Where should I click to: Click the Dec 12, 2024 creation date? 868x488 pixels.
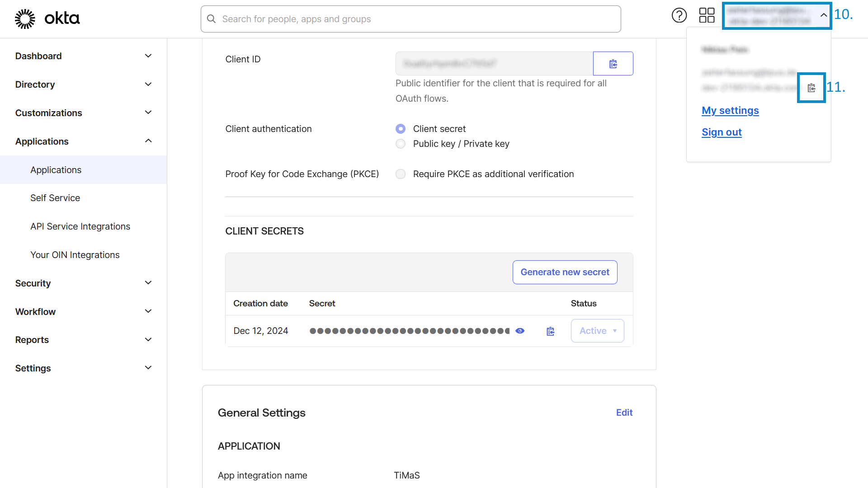pyautogui.click(x=261, y=331)
